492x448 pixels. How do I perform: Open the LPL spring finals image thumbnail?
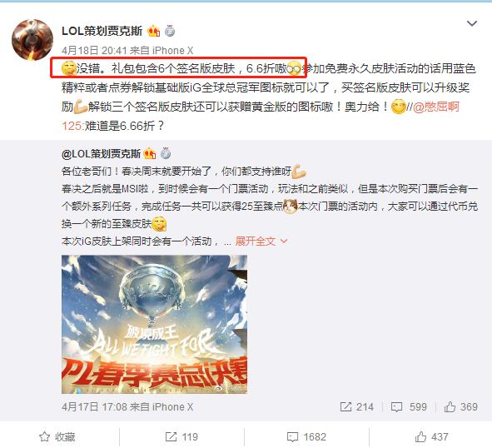point(154,324)
